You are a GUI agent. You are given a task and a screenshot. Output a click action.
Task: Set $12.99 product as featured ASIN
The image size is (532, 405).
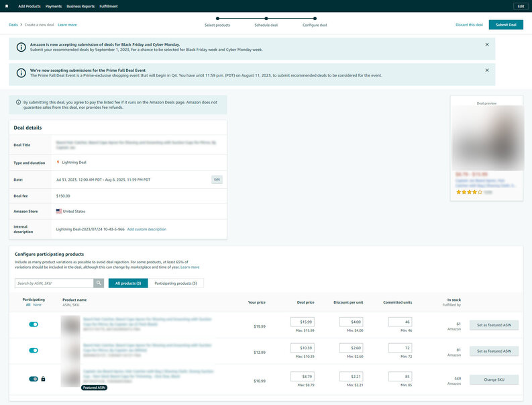tap(494, 351)
